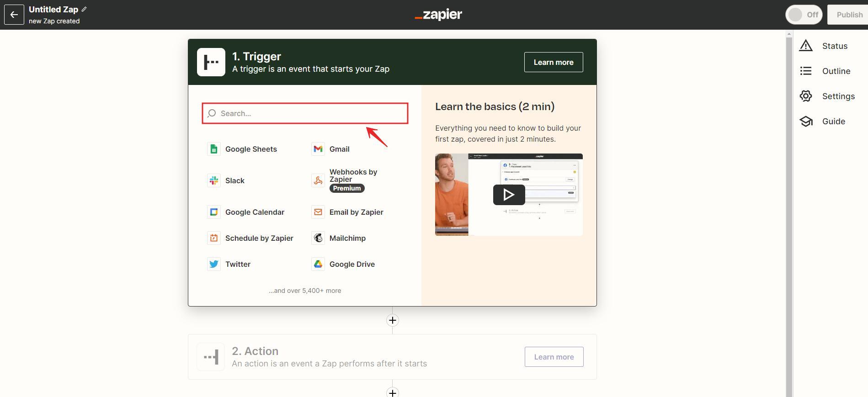Click the Action step icon
868x397 pixels.
coord(211,357)
